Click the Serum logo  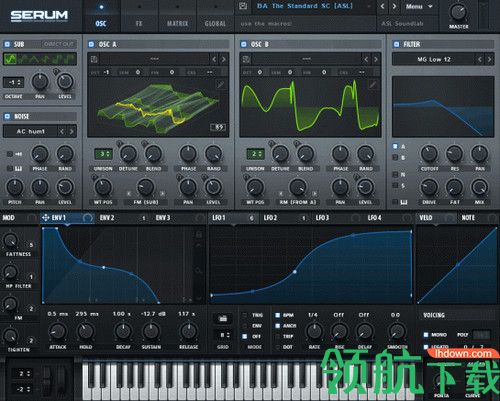pyautogui.click(x=39, y=15)
